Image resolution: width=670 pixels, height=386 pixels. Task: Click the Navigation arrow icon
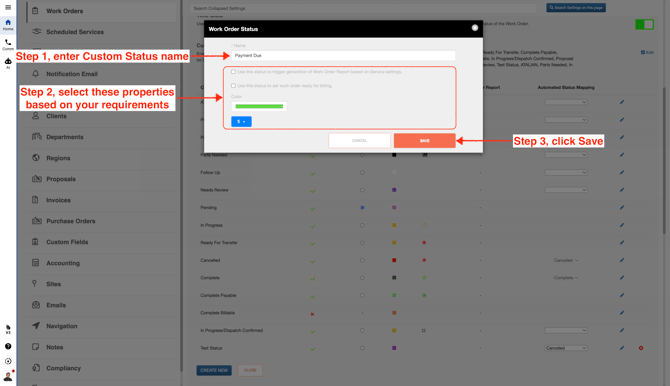(x=36, y=326)
